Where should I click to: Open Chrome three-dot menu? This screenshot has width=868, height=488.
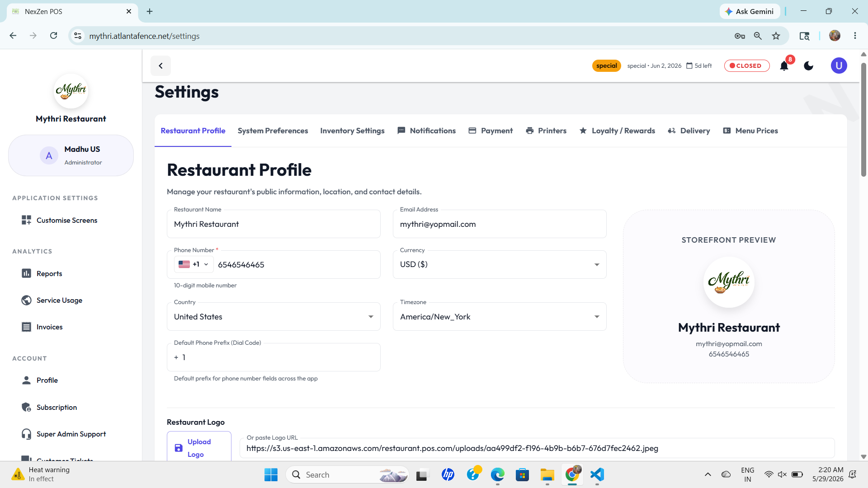(x=855, y=36)
